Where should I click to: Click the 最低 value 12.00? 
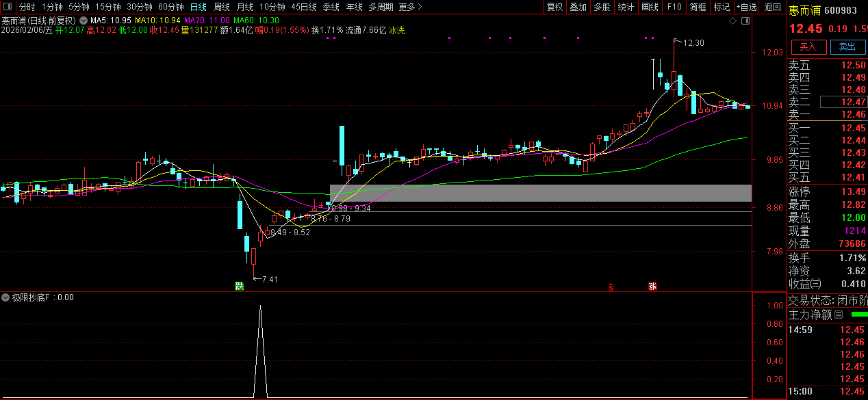click(x=853, y=218)
